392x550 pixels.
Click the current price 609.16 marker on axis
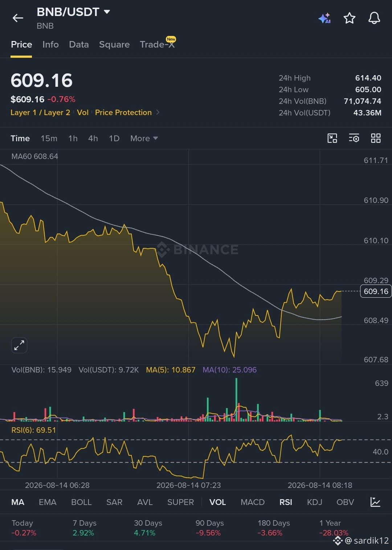[376, 291]
